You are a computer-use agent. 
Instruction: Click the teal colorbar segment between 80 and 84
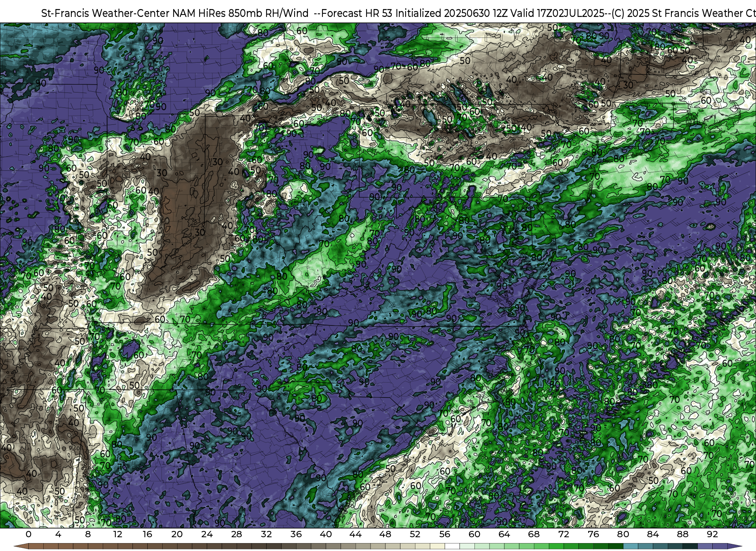[631, 546]
